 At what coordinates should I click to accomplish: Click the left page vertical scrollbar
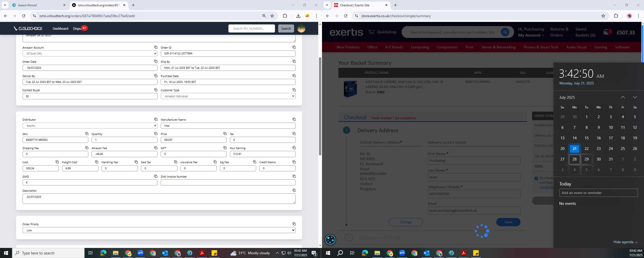320,106
